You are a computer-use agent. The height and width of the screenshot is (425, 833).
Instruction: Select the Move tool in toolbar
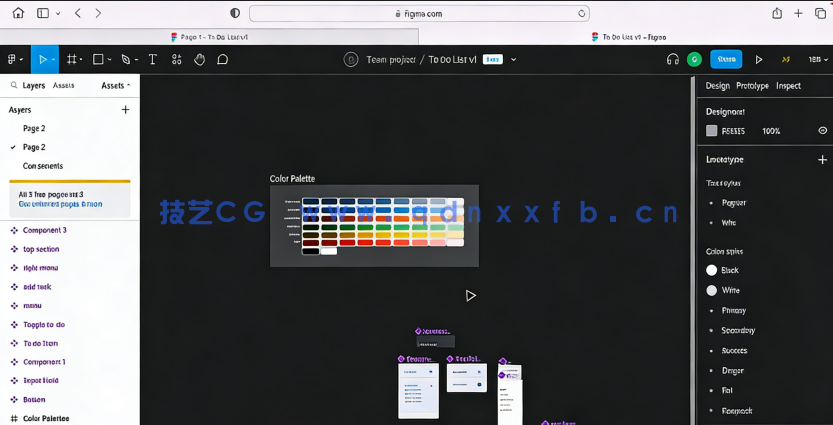(x=42, y=60)
